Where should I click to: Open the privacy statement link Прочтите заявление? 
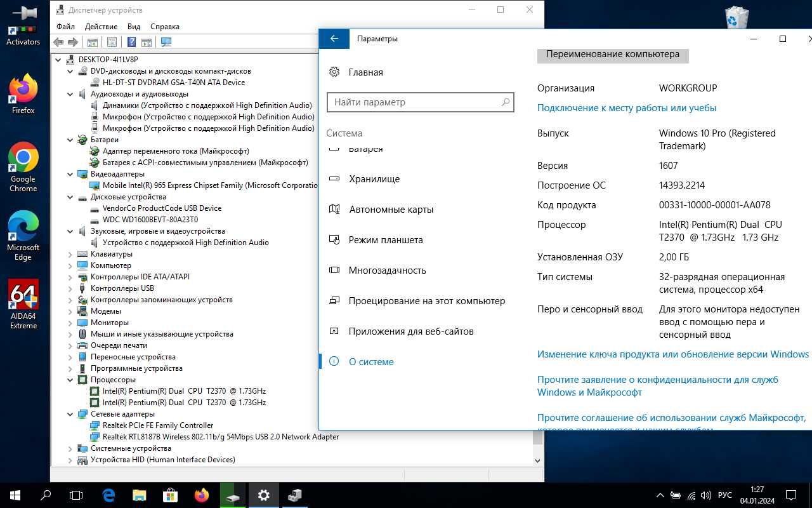click(x=658, y=386)
